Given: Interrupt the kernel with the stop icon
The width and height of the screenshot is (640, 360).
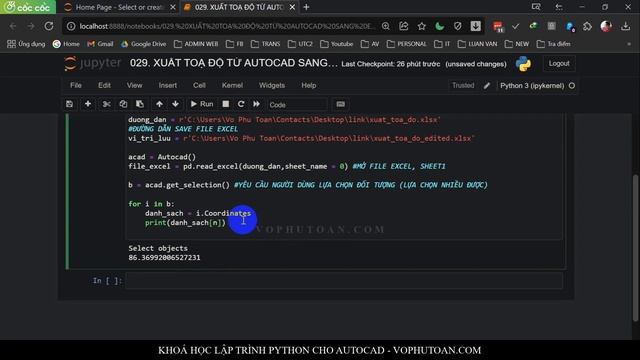Looking at the screenshot, I should click(x=226, y=104).
